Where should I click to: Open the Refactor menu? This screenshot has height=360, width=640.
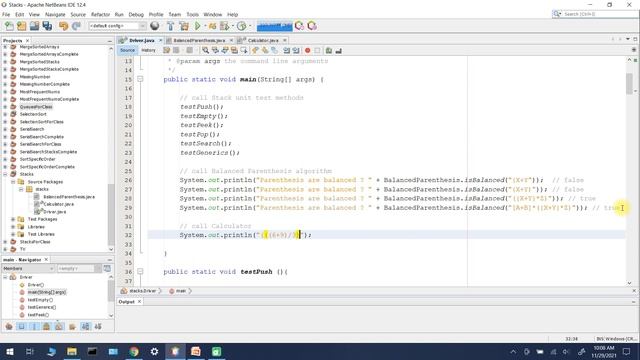coord(100,14)
